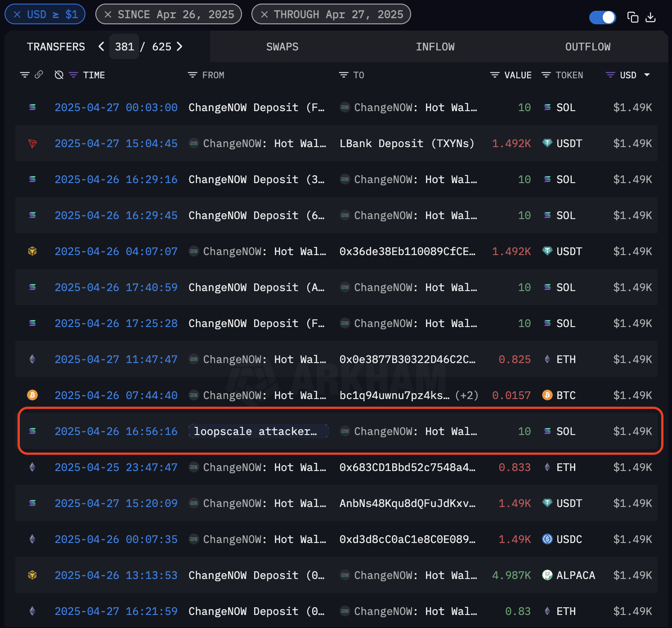
Task: Switch to the SWAPS tab
Action: coord(282,47)
